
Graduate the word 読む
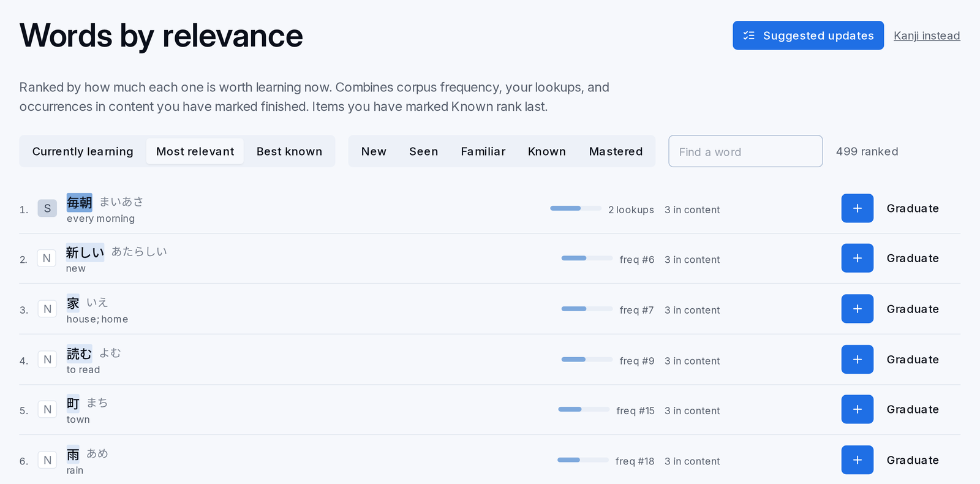click(913, 359)
